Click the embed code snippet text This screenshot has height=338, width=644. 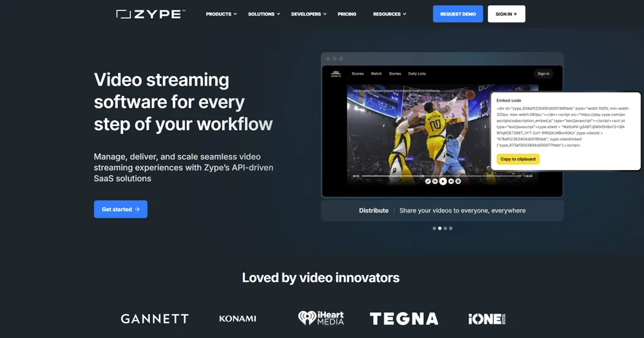[562, 127]
